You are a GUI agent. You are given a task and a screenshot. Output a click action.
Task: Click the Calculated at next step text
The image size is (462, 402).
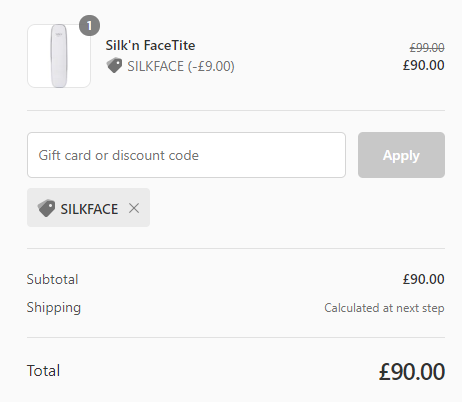[384, 308]
